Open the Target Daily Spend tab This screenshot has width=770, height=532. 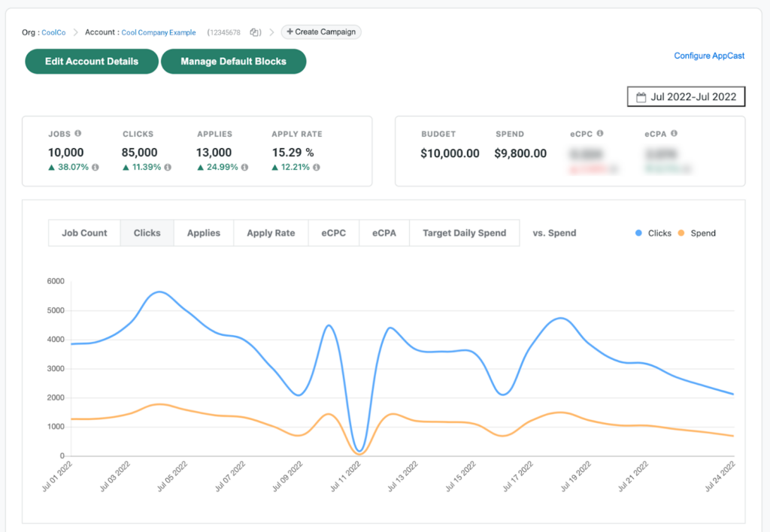(464, 233)
